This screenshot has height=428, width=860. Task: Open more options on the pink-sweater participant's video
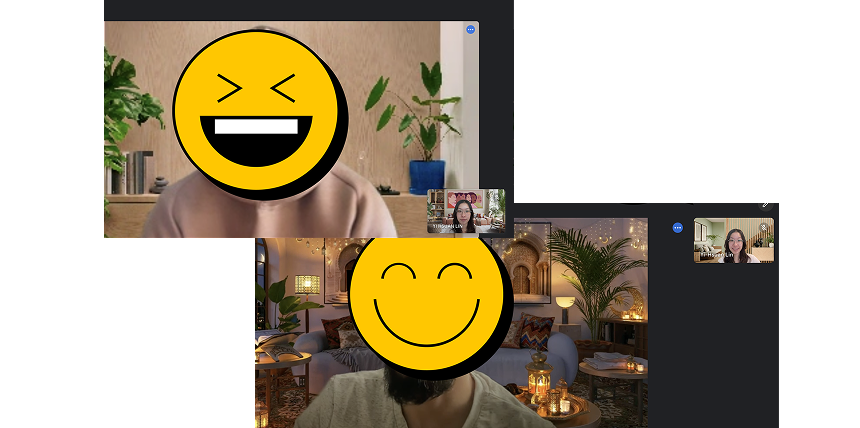(x=471, y=30)
